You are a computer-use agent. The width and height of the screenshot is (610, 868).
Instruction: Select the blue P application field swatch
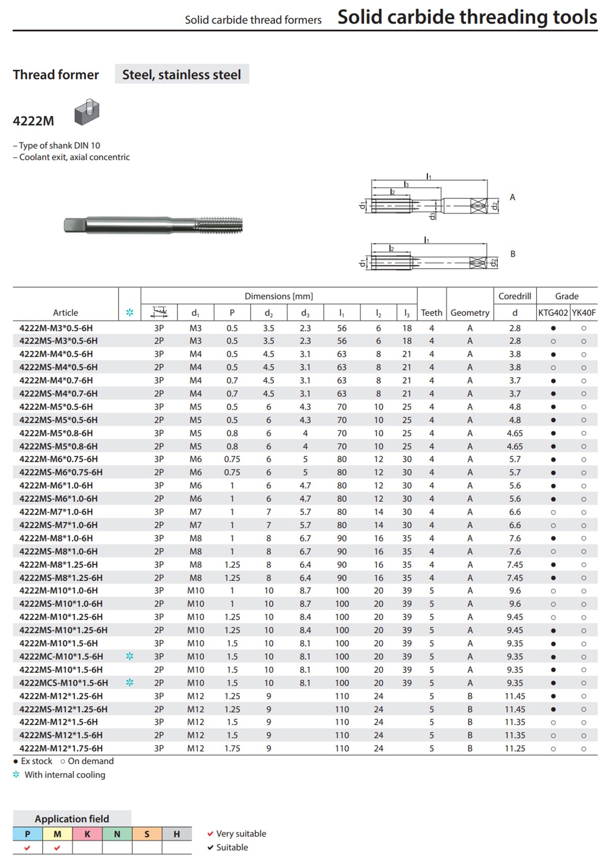click(x=27, y=834)
